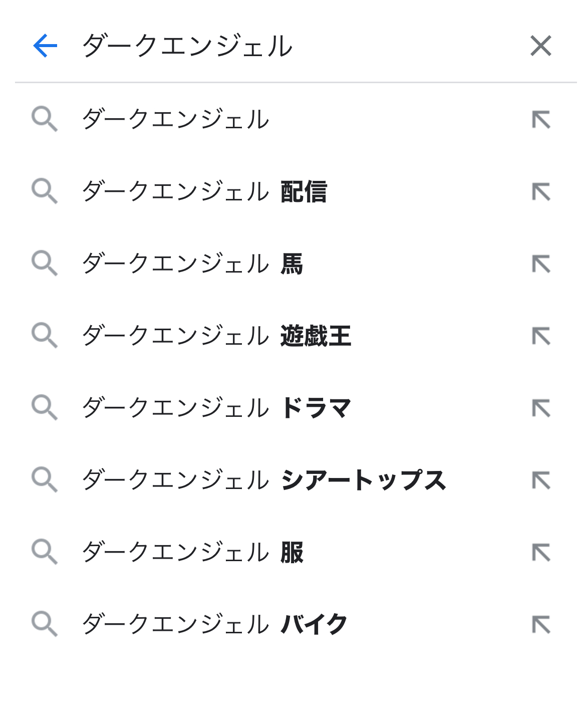
Task: Click the arrow icon beside ドラマ
Action: (x=541, y=408)
